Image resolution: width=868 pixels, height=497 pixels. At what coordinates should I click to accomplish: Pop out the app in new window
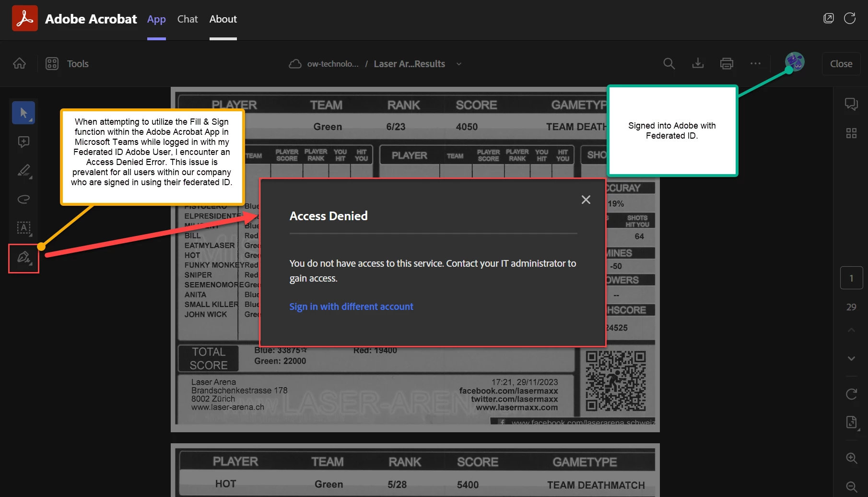828,19
